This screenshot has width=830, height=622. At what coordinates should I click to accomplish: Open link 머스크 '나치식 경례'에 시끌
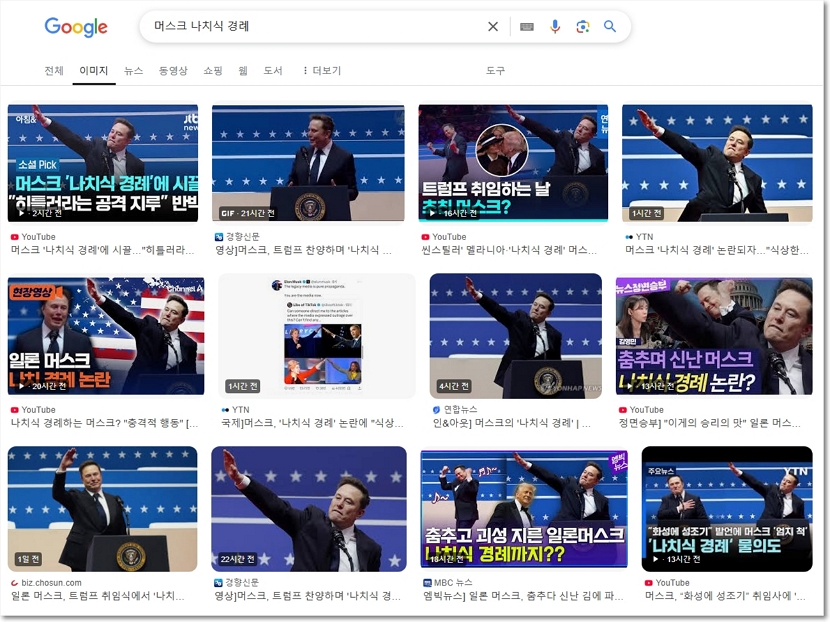coord(102,250)
